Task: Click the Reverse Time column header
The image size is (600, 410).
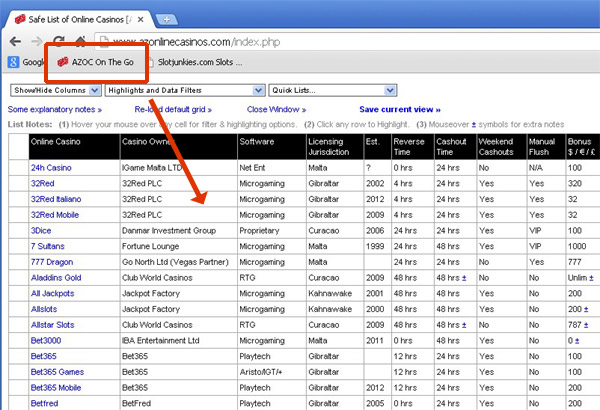Action: (x=413, y=147)
